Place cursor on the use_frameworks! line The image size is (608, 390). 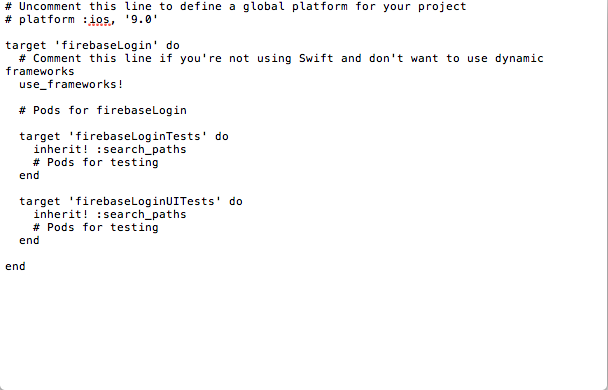pos(71,85)
